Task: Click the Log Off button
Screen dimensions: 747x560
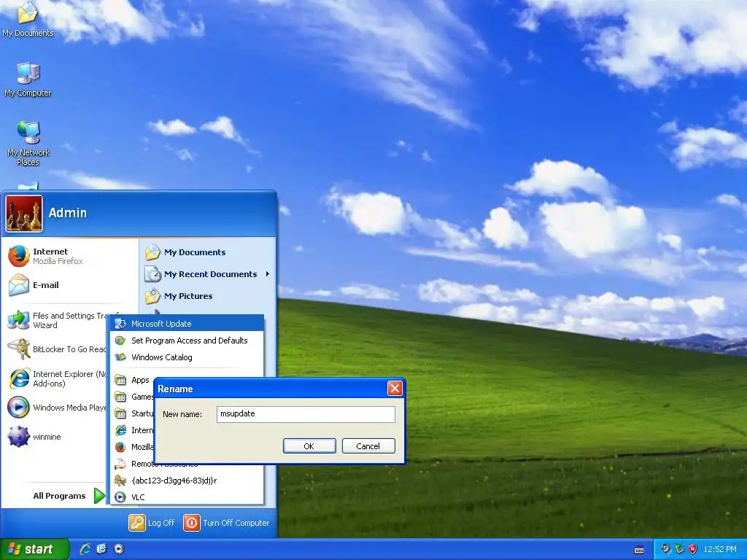Action: (152, 522)
